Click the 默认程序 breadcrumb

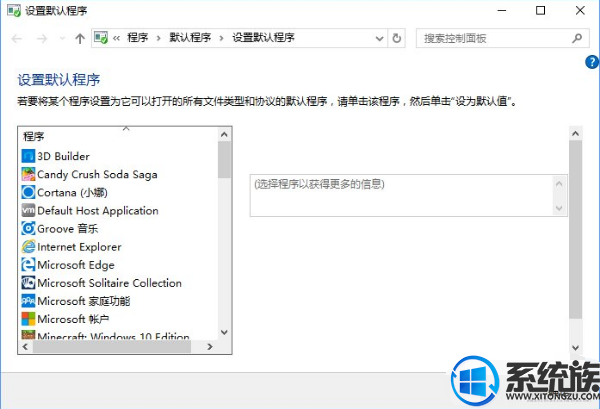pos(190,37)
